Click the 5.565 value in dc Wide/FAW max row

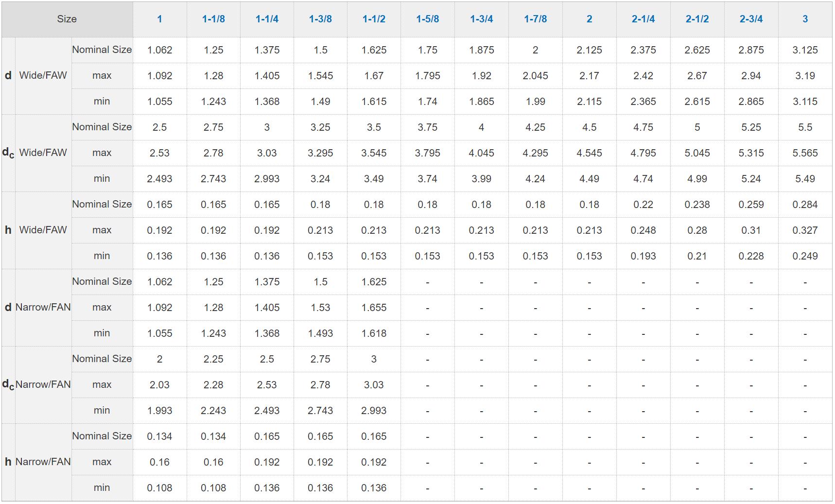point(805,153)
